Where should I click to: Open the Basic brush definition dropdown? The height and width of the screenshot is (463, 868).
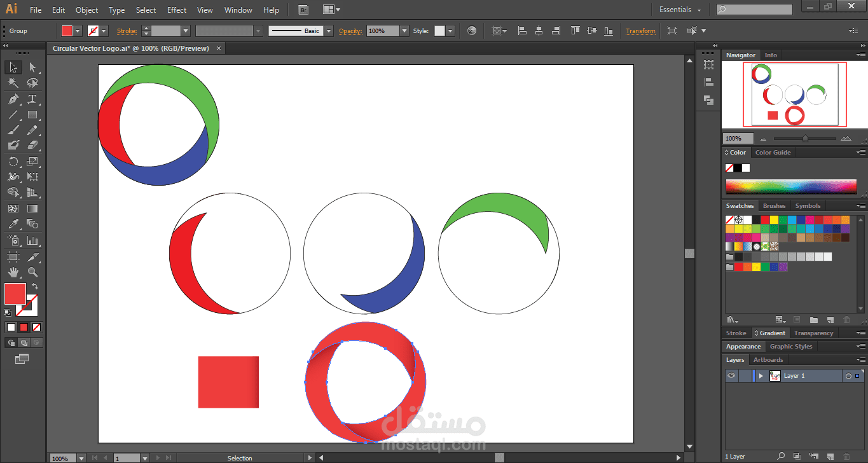[328, 31]
